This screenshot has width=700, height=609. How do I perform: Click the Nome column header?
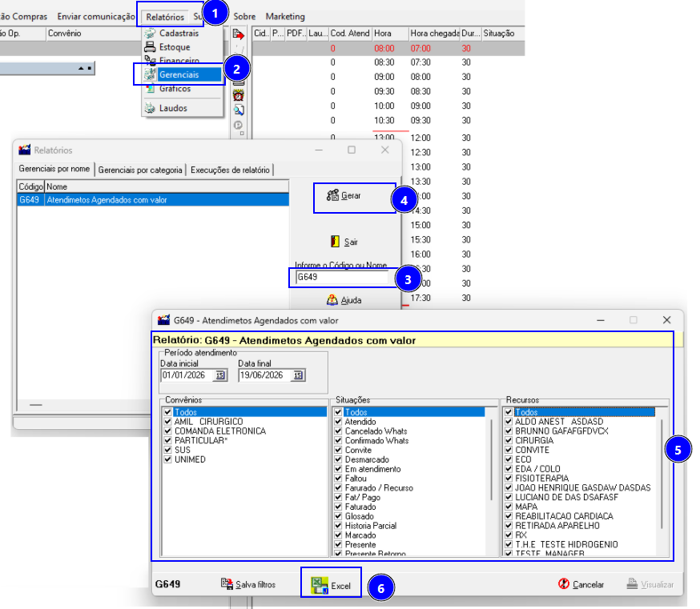click(x=167, y=186)
